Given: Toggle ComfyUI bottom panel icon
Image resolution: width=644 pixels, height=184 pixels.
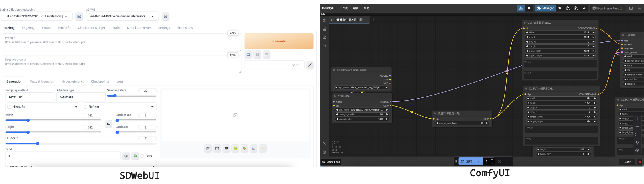Looking at the screenshot, I should point(631,8).
